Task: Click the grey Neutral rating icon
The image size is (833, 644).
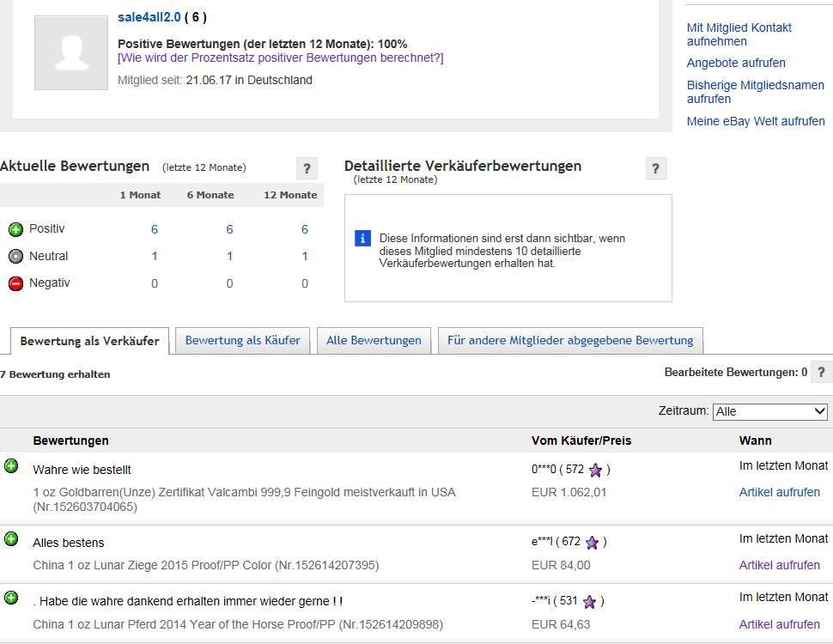Action: tap(15, 256)
